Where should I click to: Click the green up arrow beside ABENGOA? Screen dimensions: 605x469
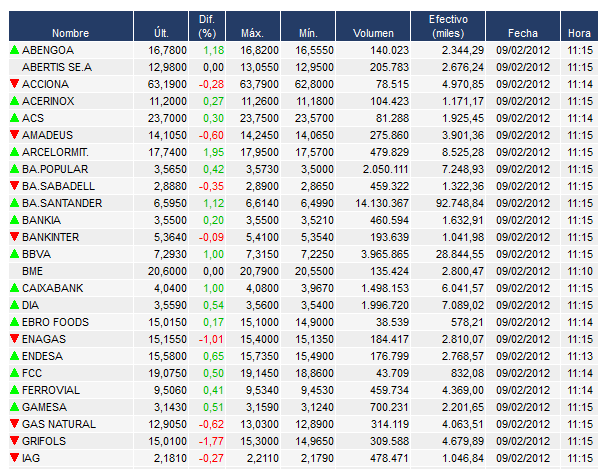[15, 50]
